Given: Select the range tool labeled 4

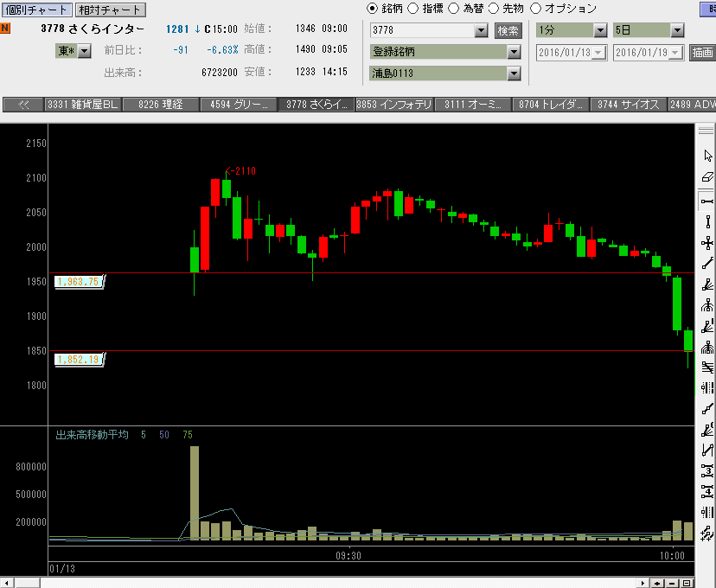Looking at the screenshot, I should 707,492.
